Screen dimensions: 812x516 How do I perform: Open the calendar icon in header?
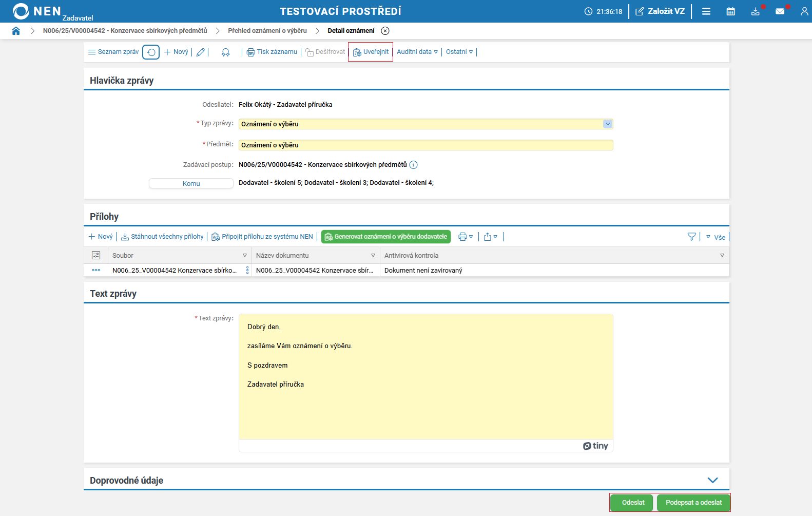pos(730,11)
